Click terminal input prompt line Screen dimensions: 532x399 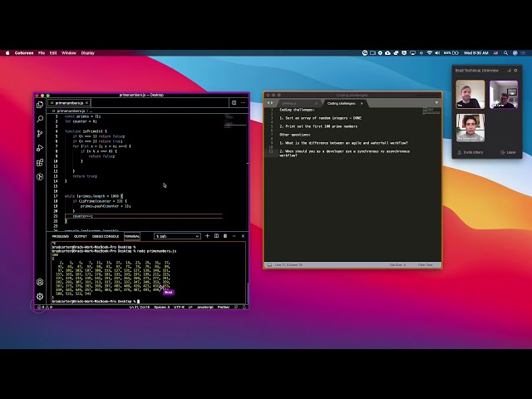coord(96,301)
